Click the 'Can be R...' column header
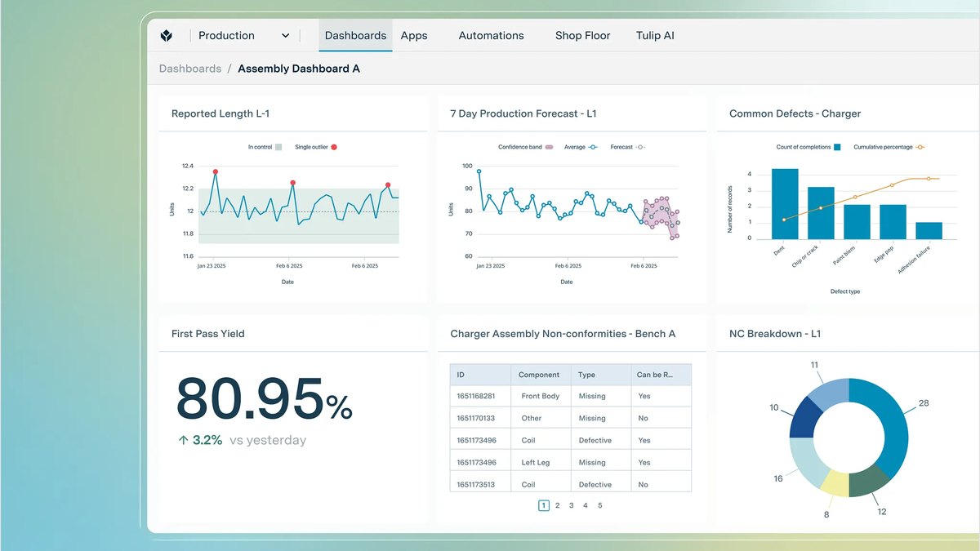The image size is (980, 551). (x=661, y=375)
